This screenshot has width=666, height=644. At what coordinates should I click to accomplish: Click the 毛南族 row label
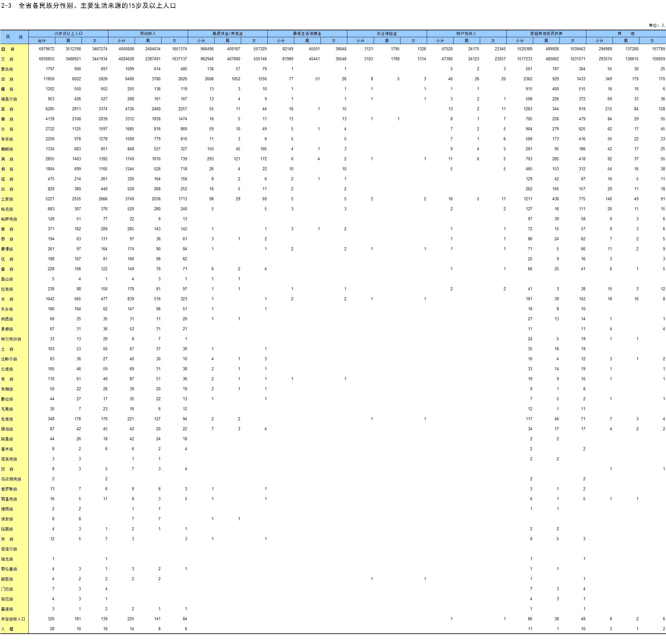[x=7, y=409]
